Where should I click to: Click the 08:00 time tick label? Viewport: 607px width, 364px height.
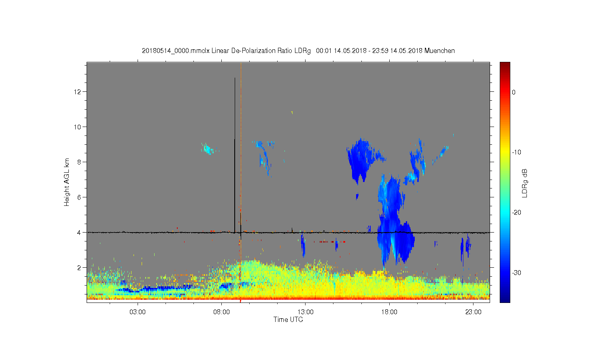(222, 312)
